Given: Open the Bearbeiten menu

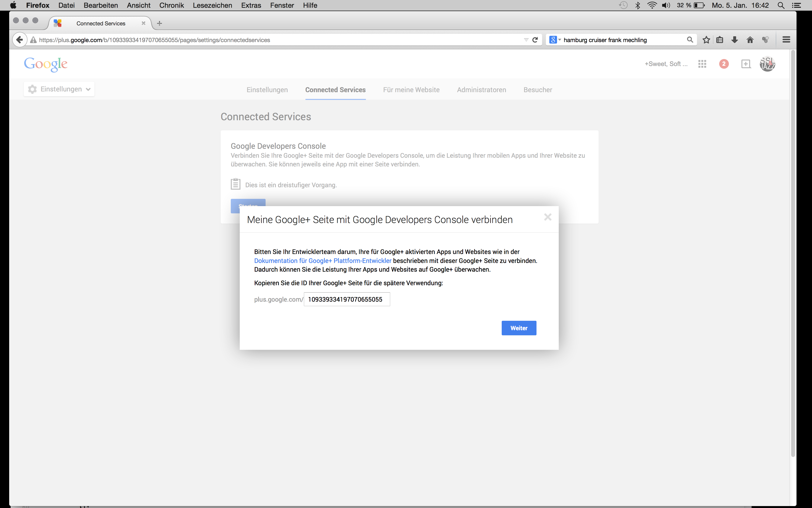Looking at the screenshot, I should tap(101, 5).
